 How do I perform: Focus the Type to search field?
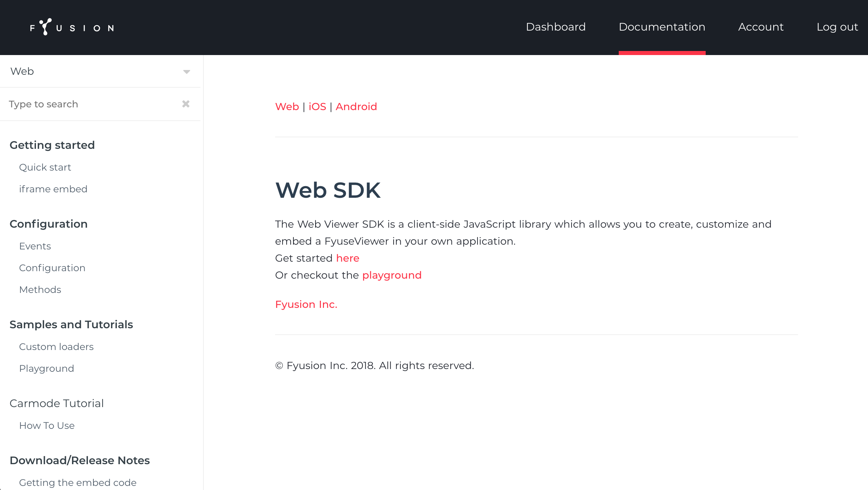coord(92,104)
